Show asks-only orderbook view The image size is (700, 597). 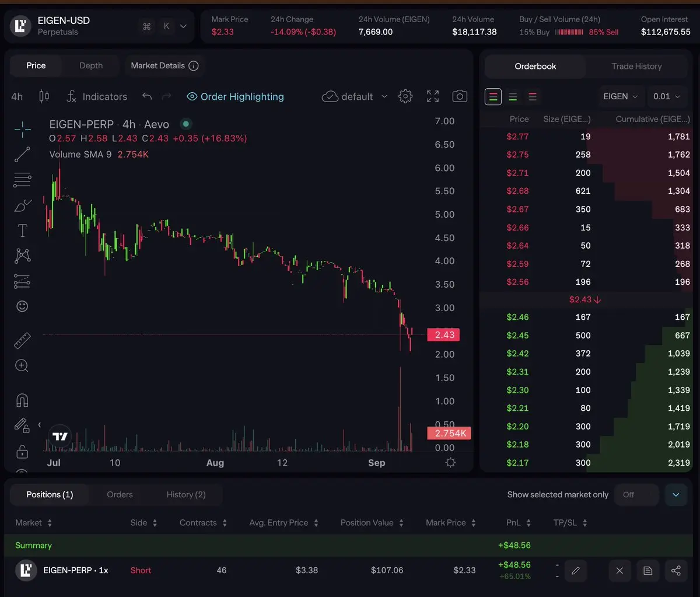pos(532,96)
